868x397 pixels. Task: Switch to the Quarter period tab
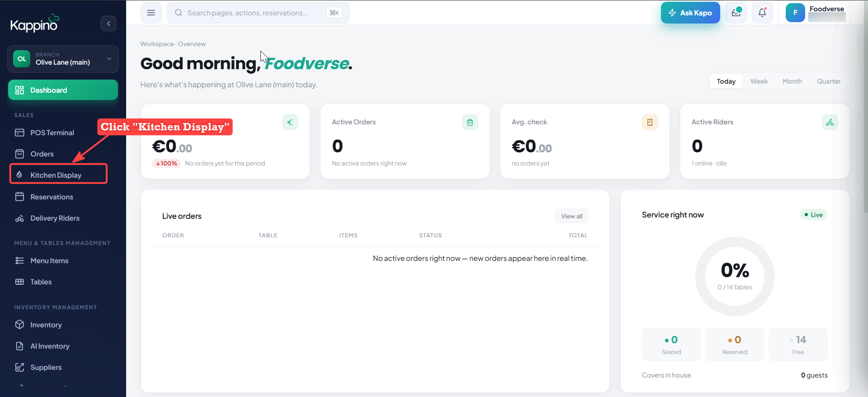(x=829, y=81)
